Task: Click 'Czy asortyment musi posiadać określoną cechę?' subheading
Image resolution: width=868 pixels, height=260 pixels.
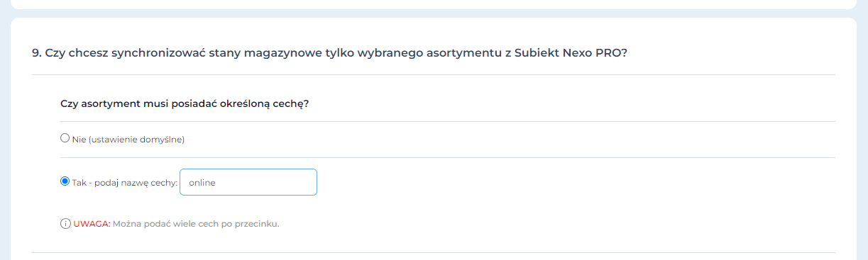Action: click(185, 103)
